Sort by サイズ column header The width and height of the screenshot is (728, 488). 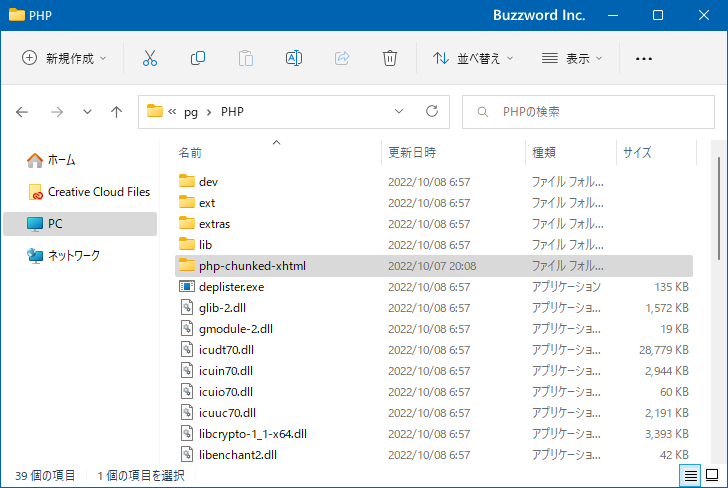[x=656, y=152]
